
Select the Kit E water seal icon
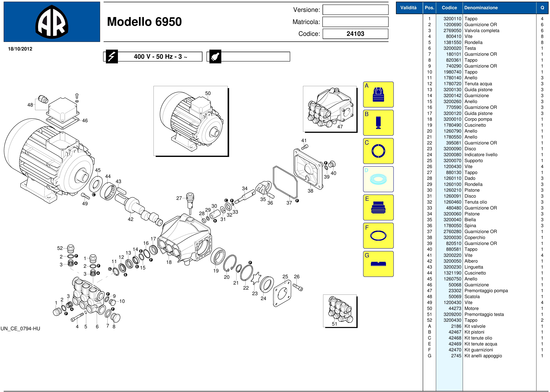(x=378, y=208)
